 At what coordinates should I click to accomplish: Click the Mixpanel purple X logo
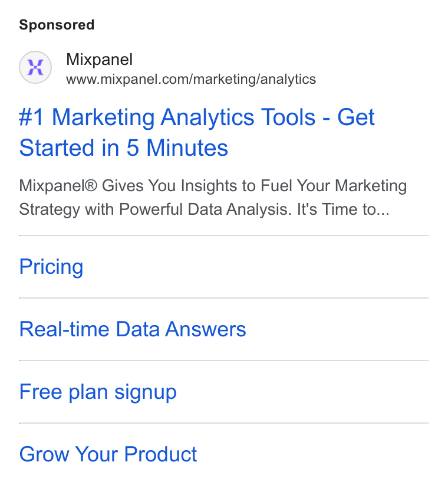[35, 67]
